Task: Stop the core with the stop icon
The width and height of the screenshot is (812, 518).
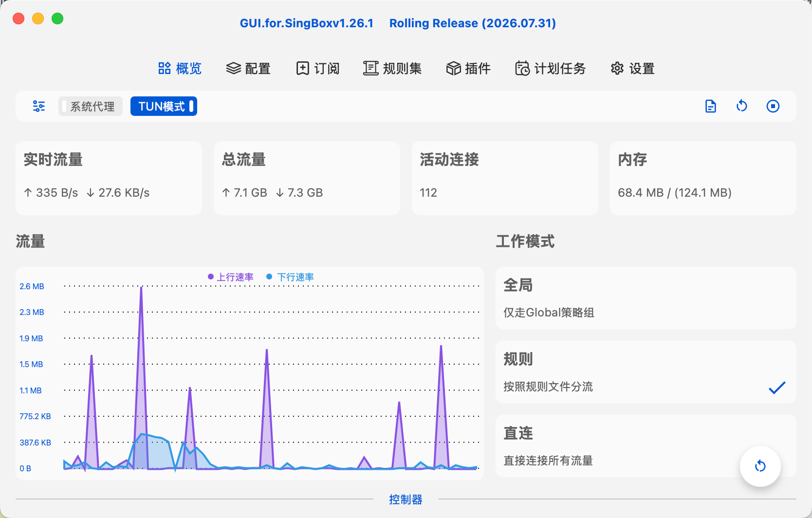Action: point(773,106)
